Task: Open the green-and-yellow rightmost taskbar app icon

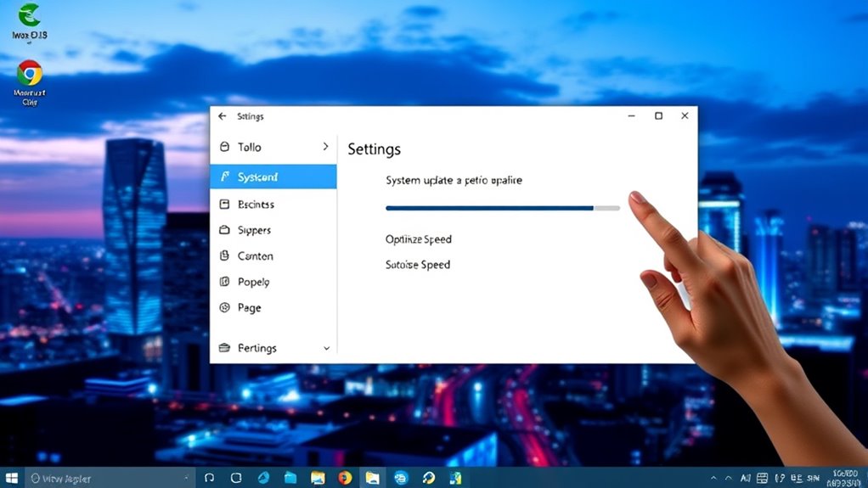Action: point(456,478)
